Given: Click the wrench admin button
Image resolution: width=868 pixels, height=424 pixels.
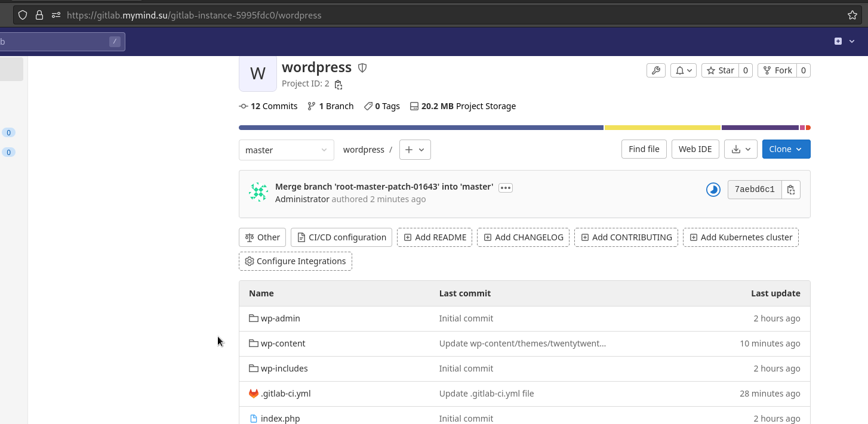Looking at the screenshot, I should tap(655, 70).
